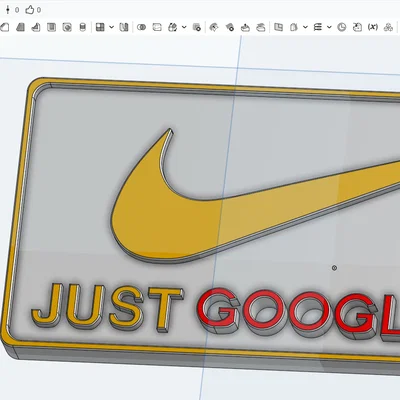Select the Offset surface tool
Viewport: 400px width, 400px height.
pos(278,27)
